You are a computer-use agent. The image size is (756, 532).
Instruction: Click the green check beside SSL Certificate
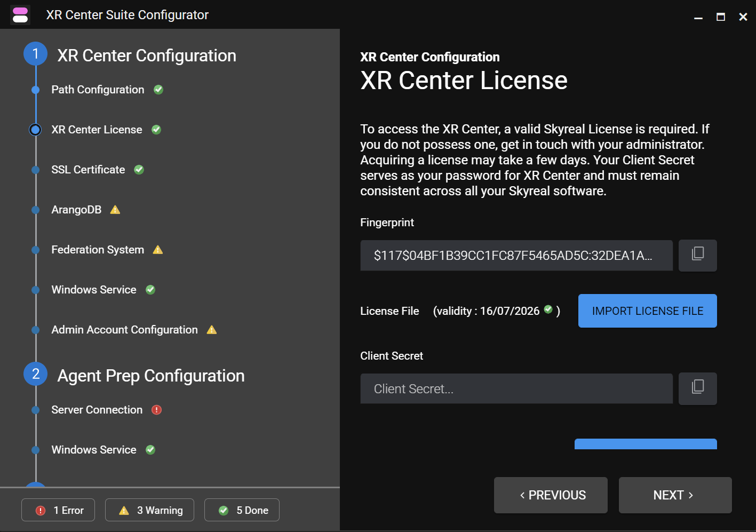pos(139,170)
